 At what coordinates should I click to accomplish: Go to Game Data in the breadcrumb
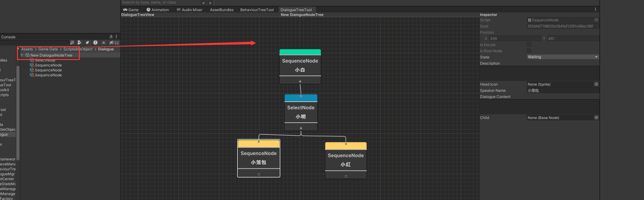pos(48,49)
